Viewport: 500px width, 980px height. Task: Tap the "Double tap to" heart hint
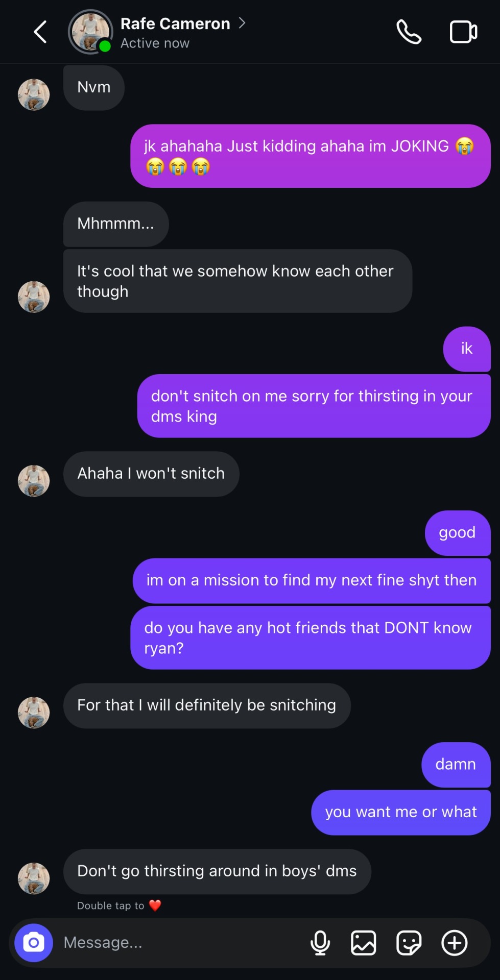(118, 905)
